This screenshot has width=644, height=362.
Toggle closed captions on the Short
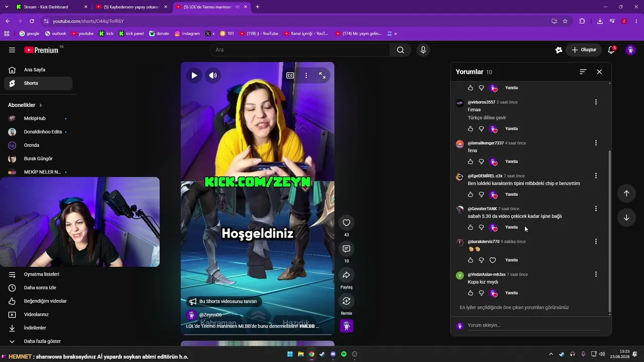290,75
